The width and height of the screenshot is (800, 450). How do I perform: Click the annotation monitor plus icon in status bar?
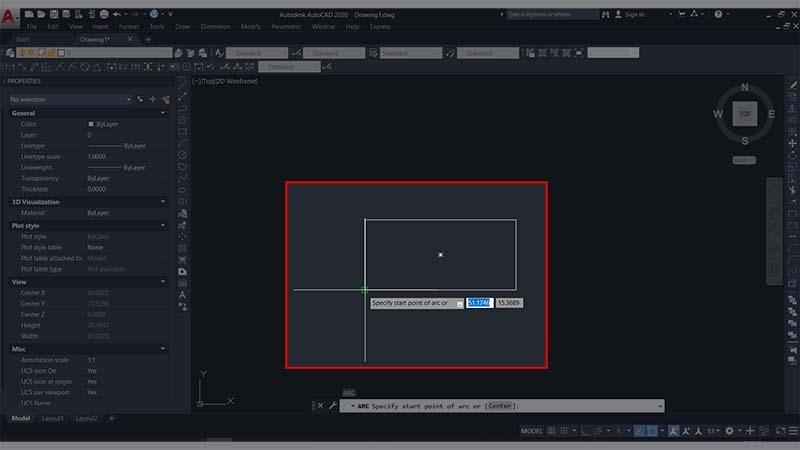click(750, 431)
